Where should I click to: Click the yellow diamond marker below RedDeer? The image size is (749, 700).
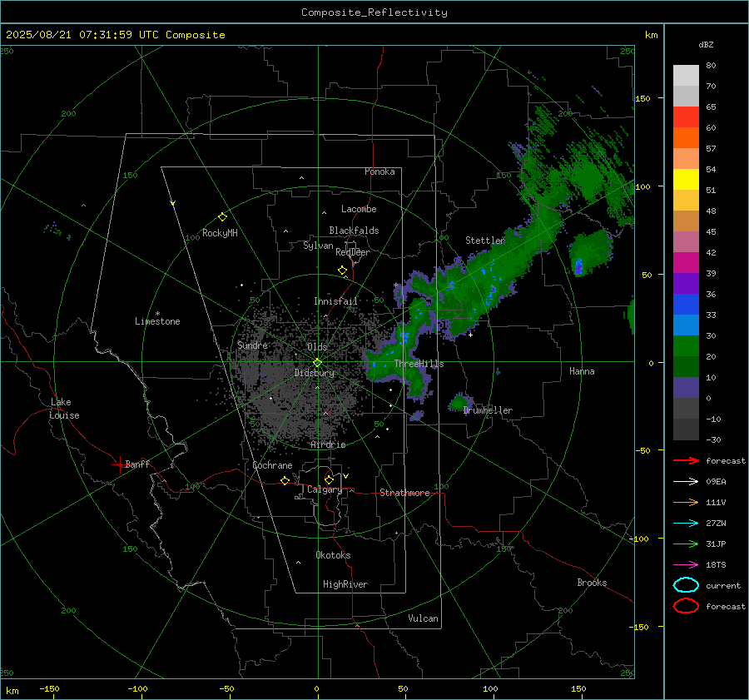(x=342, y=270)
